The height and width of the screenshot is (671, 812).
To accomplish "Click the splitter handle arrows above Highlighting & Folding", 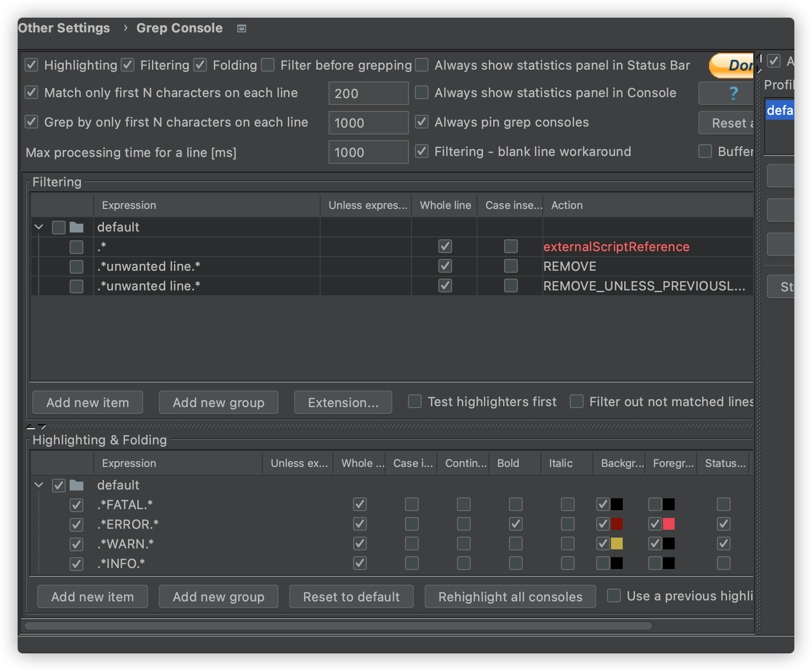I will [36, 427].
